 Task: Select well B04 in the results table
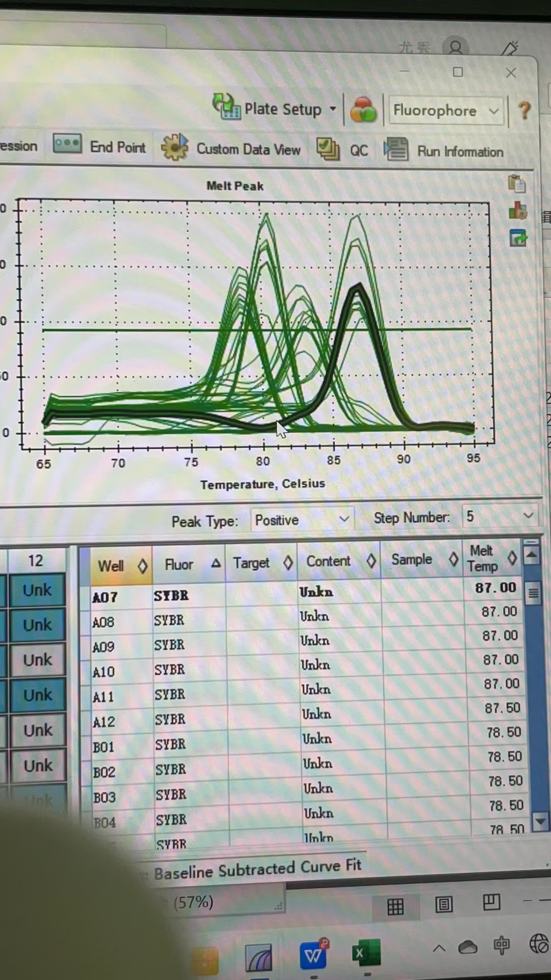(x=105, y=822)
